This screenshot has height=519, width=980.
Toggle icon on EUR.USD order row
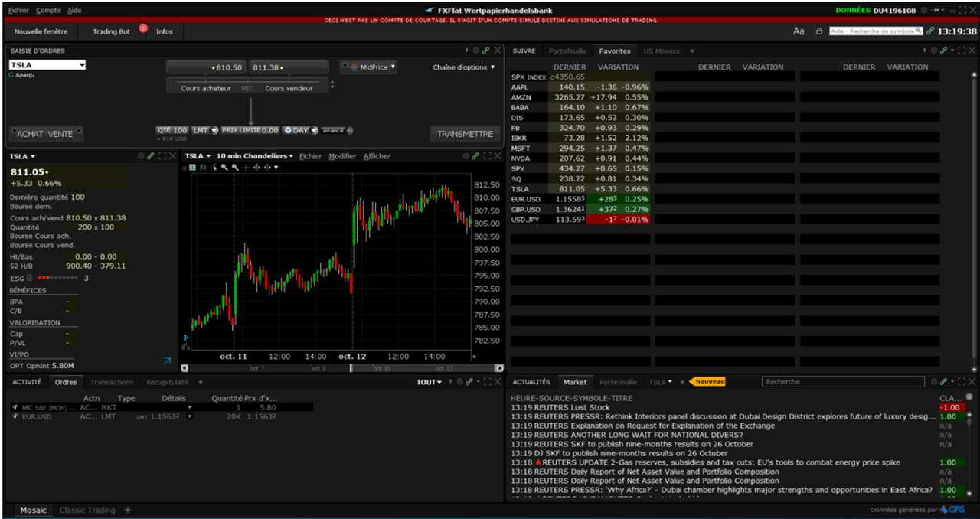(x=15, y=416)
